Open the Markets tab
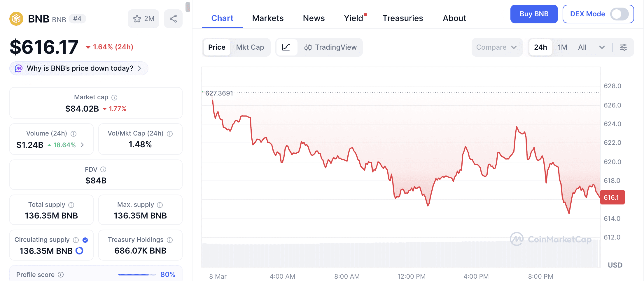This screenshot has width=644, height=281. coord(268,18)
